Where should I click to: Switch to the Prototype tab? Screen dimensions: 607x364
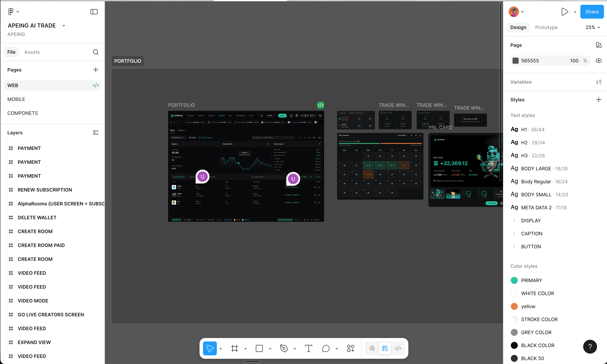pos(546,28)
